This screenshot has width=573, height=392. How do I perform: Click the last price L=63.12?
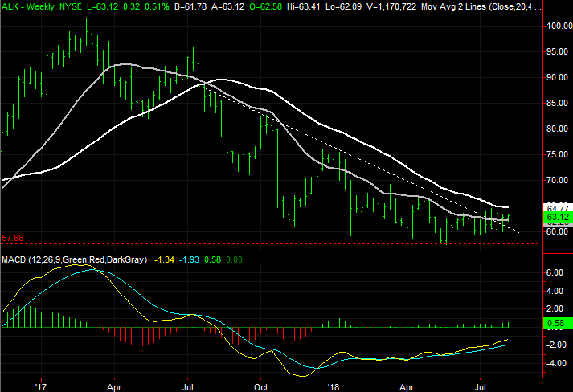click(104, 6)
